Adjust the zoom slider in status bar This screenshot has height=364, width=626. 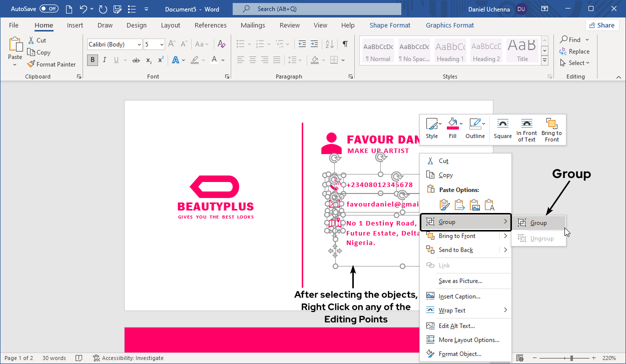[x=571, y=358]
